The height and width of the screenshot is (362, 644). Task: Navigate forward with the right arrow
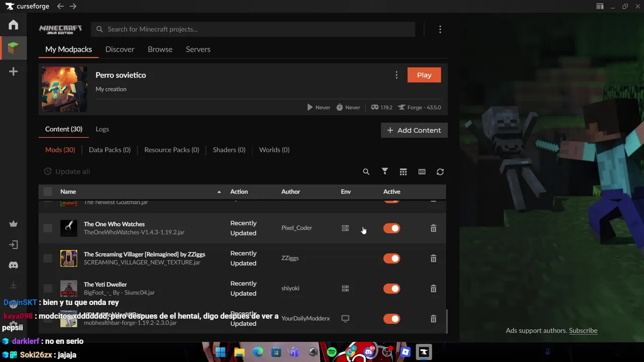(x=73, y=6)
